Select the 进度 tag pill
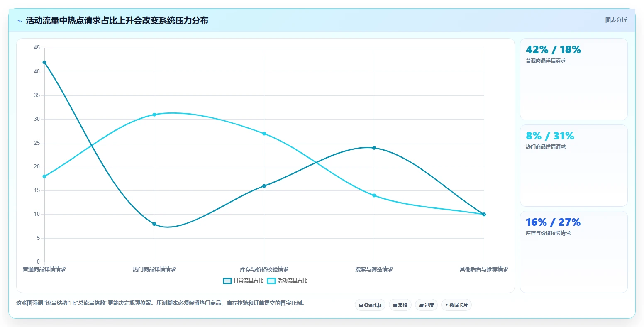The width and height of the screenshot is (644, 327). click(426, 305)
